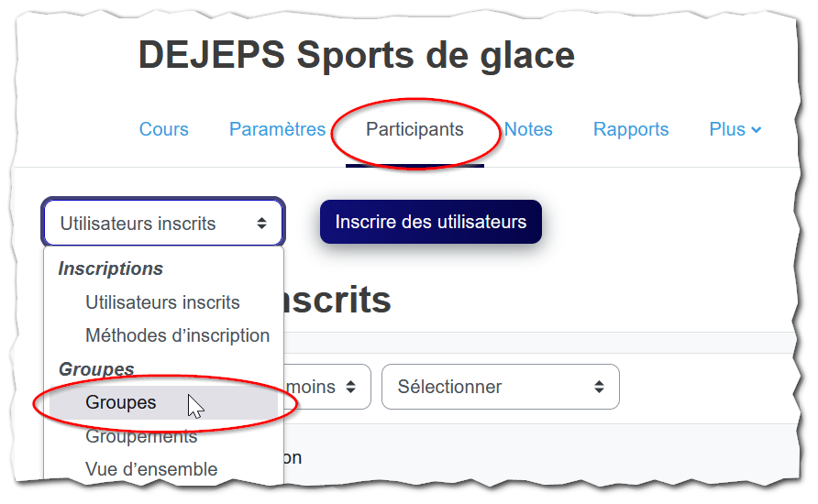Click Inscrire des utilisateurs button
The image size is (818, 504).
pos(431,222)
